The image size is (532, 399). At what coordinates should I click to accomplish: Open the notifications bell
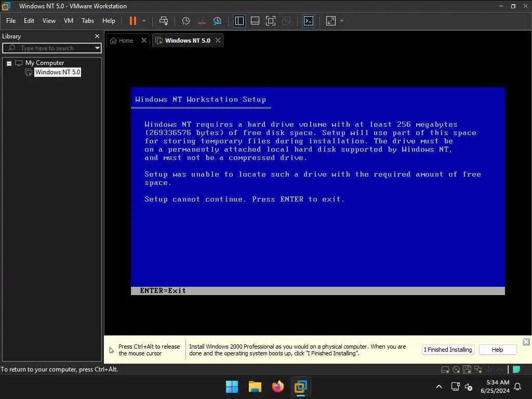point(517,387)
